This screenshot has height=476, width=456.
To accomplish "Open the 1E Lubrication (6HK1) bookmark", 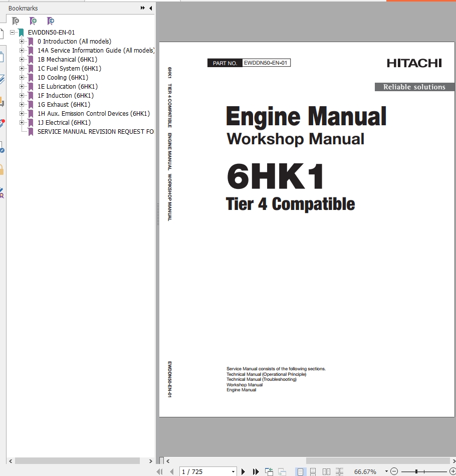I will tap(68, 87).
